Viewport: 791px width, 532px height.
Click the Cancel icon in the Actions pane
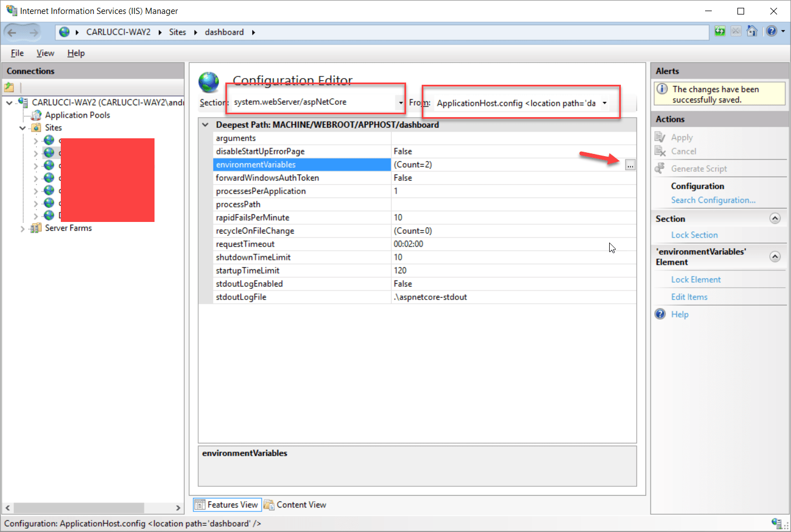(660, 151)
